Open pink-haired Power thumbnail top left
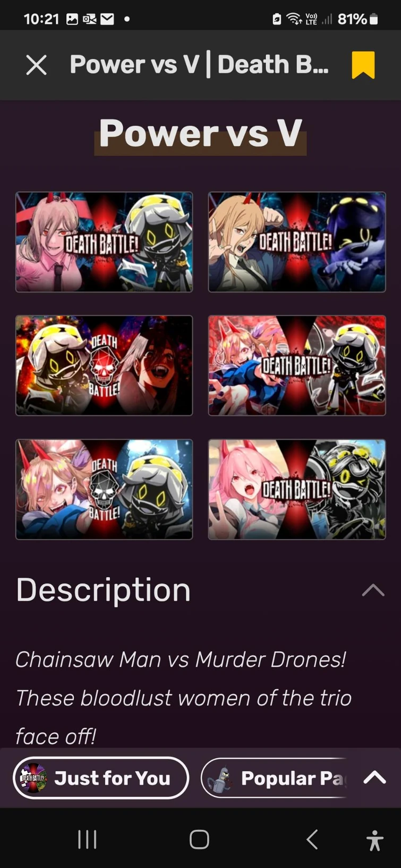The width and height of the screenshot is (401, 868). tap(104, 242)
